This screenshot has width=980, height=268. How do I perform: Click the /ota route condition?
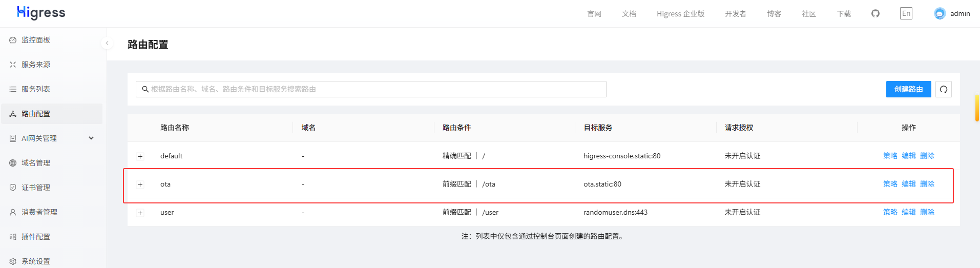[489, 184]
